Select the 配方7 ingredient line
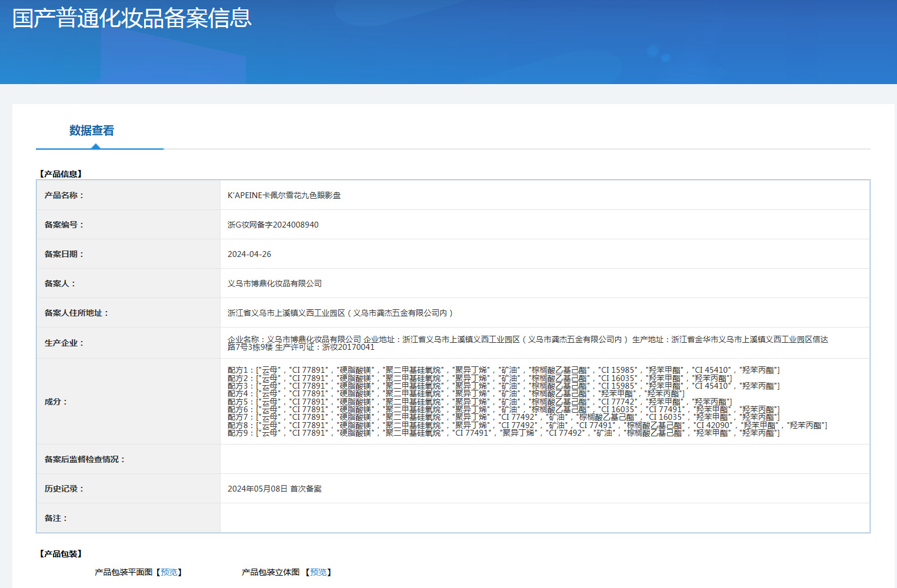 [x=503, y=417]
